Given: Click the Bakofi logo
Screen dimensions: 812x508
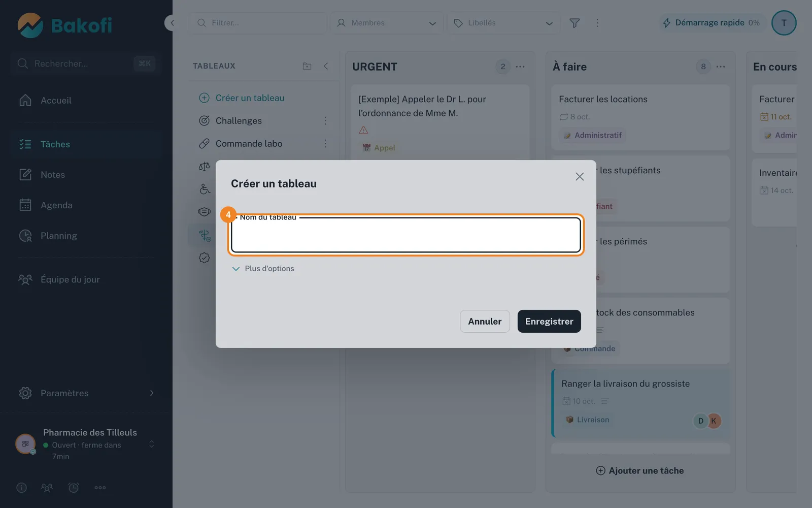Looking at the screenshot, I should pos(65,25).
